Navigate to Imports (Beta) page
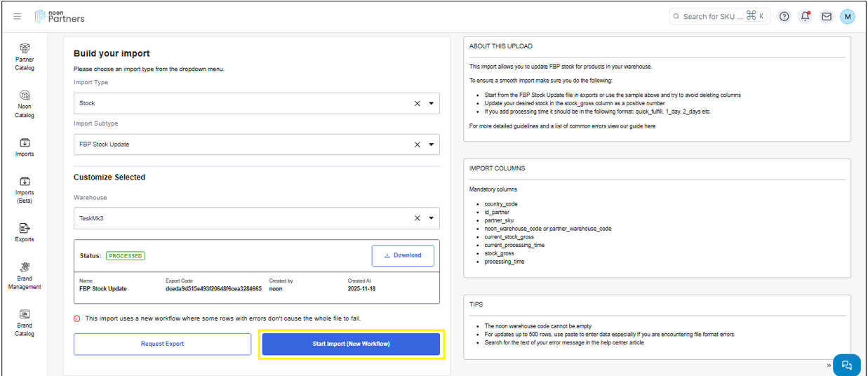The image size is (868, 376). [25, 189]
